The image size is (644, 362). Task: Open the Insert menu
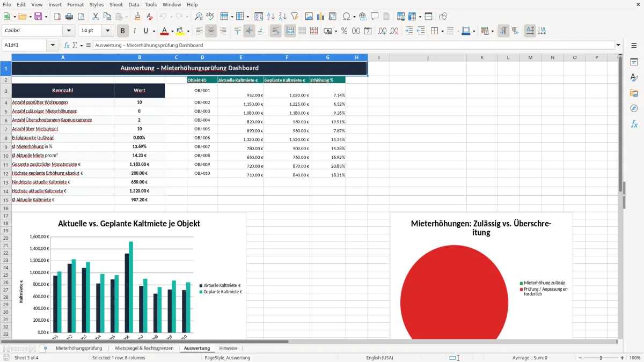point(55,4)
